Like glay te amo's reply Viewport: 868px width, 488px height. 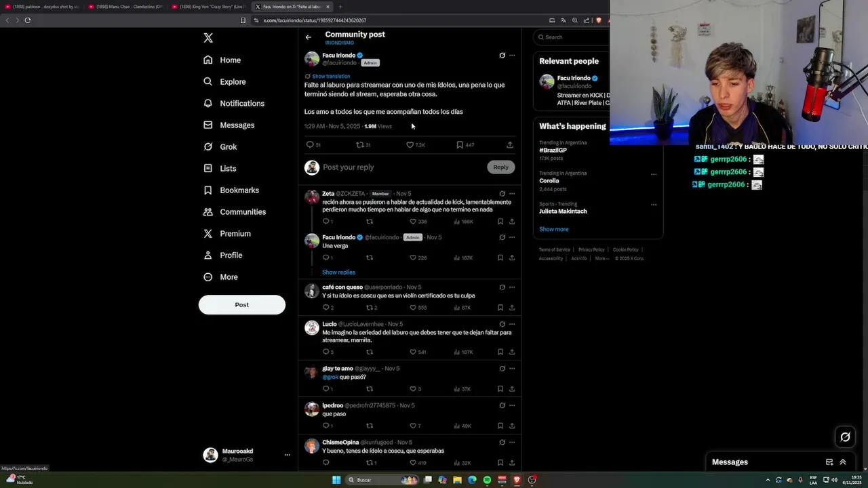(x=413, y=389)
